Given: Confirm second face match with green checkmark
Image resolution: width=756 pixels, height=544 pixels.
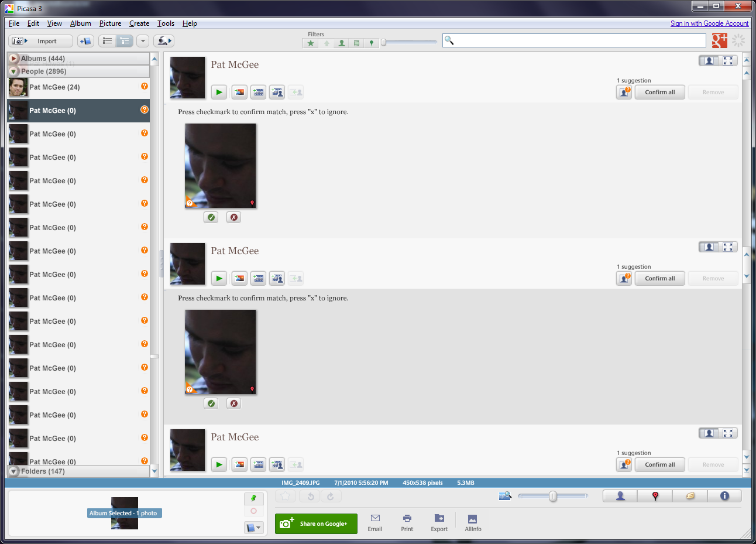Looking at the screenshot, I should click(211, 403).
